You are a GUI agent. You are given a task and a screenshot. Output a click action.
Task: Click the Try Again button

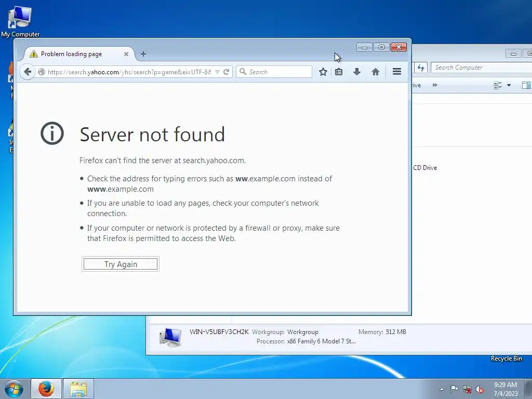coord(121,264)
